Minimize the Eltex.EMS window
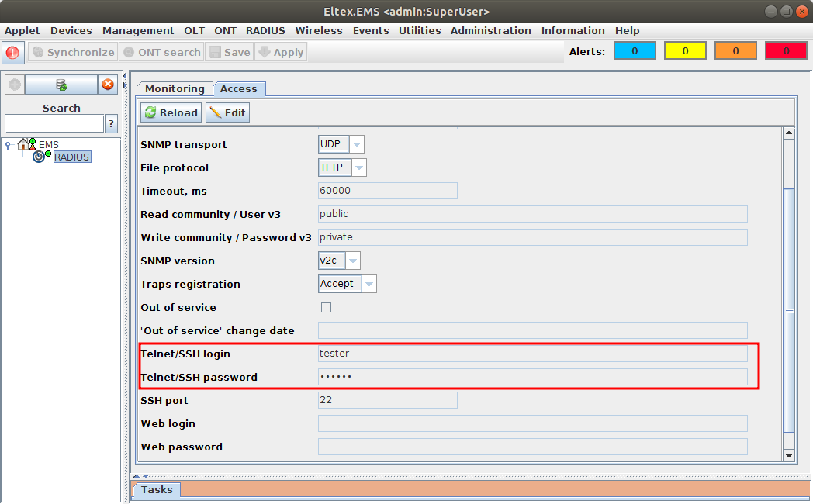 coord(771,12)
